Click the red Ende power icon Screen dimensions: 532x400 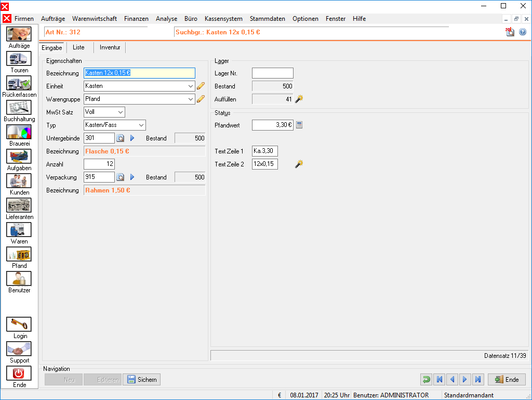coord(19,373)
